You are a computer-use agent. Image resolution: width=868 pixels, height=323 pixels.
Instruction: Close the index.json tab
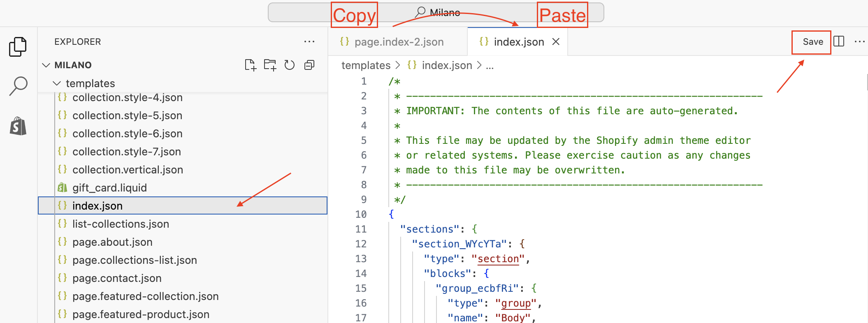556,42
